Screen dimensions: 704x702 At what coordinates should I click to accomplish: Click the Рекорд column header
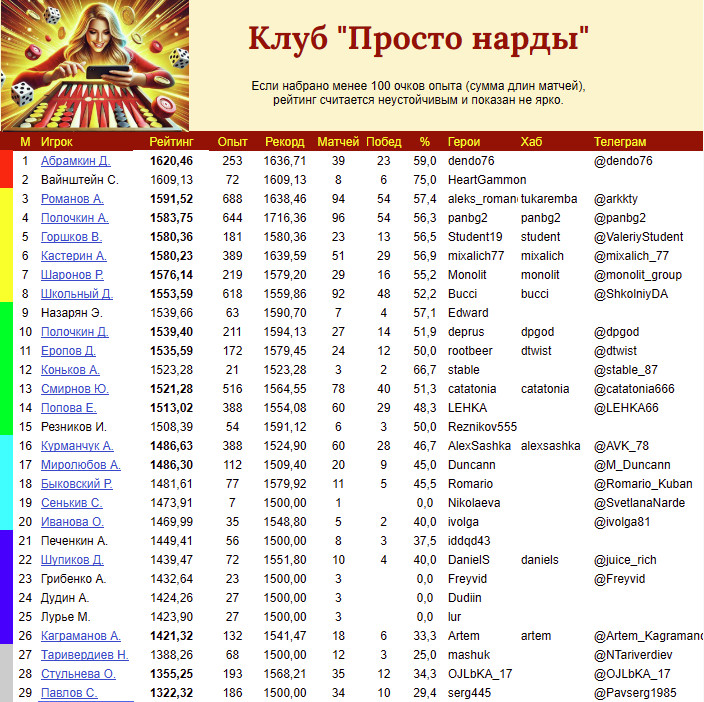285,142
